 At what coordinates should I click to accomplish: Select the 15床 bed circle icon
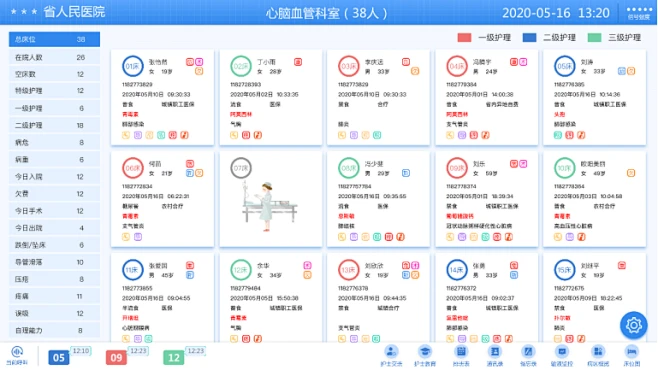point(564,270)
